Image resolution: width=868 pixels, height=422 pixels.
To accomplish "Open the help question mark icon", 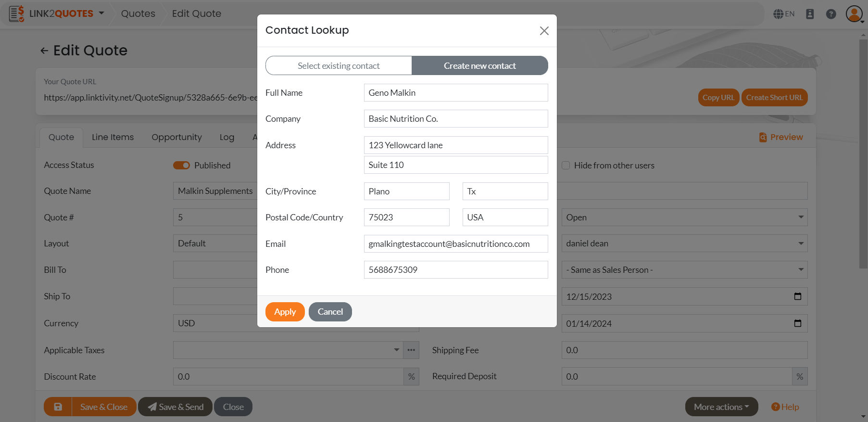I will point(831,14).
